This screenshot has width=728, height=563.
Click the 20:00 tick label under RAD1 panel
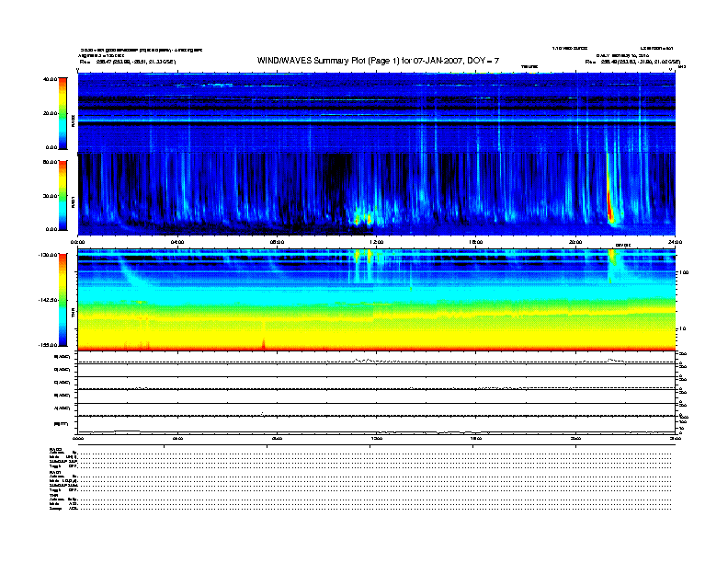pos(575,242)
